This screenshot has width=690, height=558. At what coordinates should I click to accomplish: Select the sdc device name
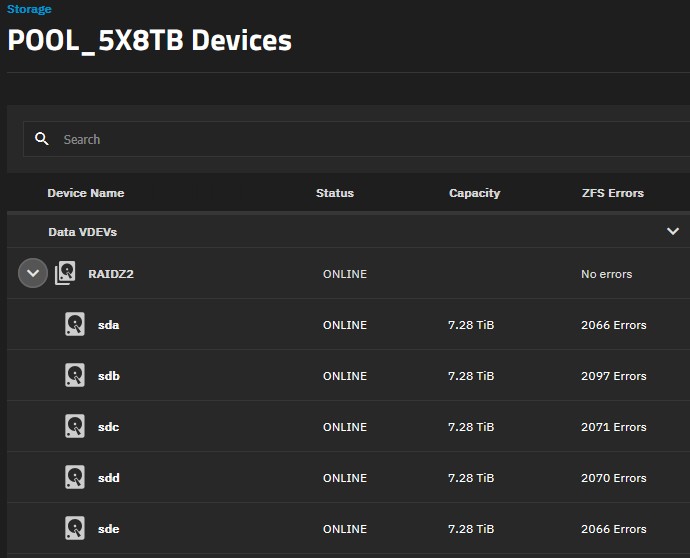(108, 427)
